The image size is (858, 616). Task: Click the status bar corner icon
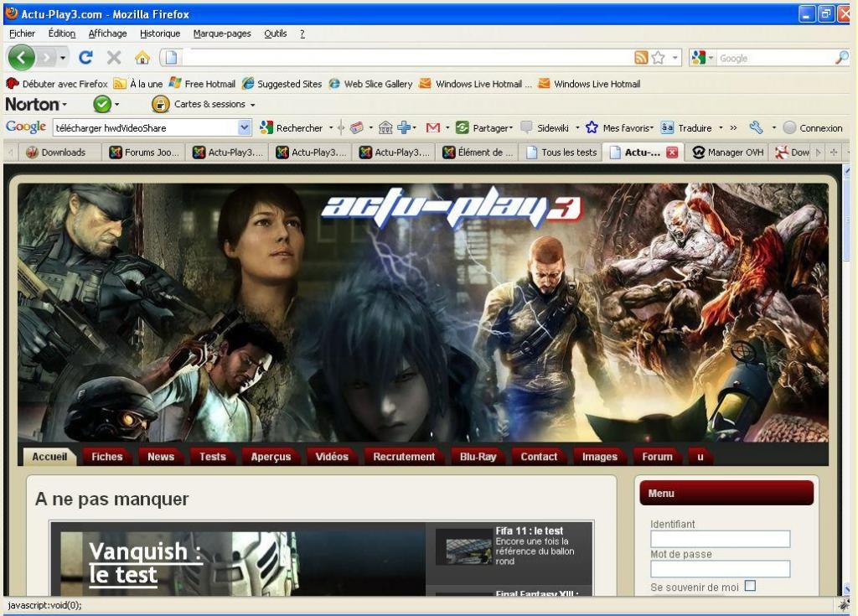(x=843, y=604)
